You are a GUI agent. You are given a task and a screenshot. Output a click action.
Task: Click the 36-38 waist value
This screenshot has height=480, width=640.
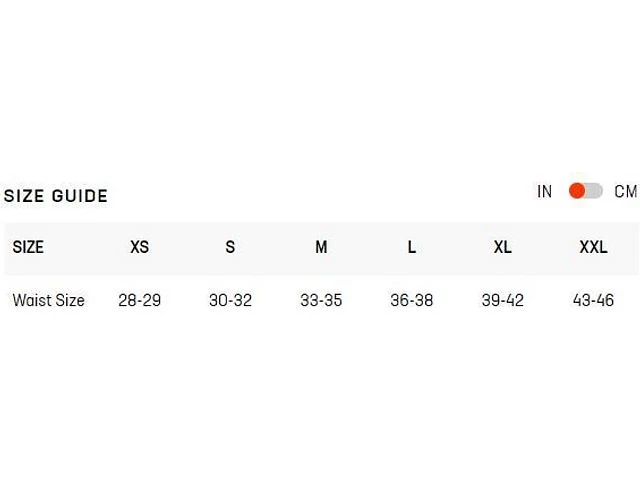(x=412, y=300)
